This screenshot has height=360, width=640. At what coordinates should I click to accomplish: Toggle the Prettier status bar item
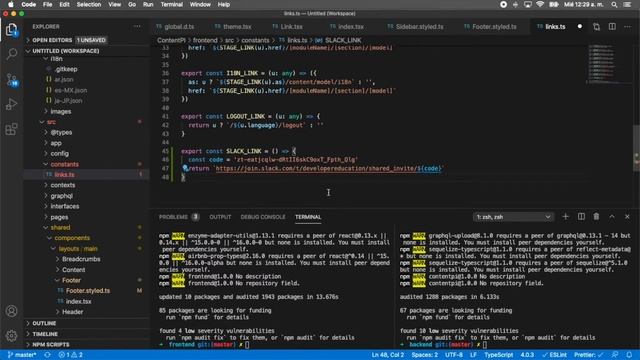[x=588, y=355]
